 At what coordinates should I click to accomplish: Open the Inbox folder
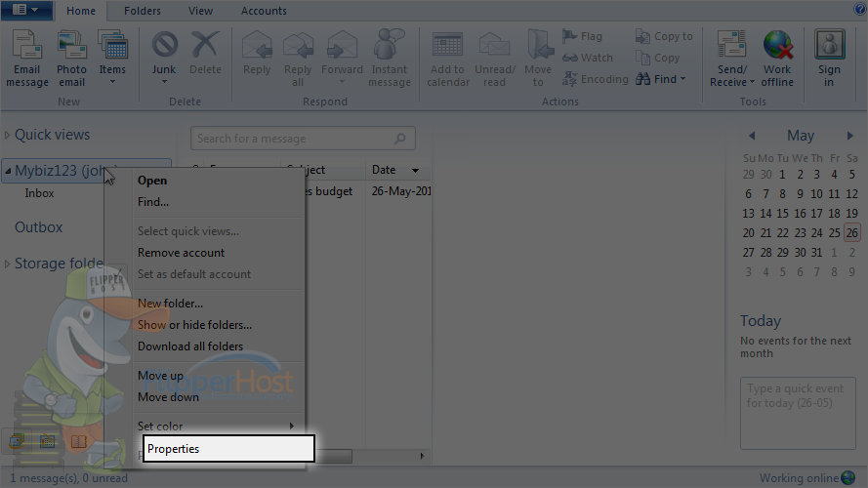[39, 193]
